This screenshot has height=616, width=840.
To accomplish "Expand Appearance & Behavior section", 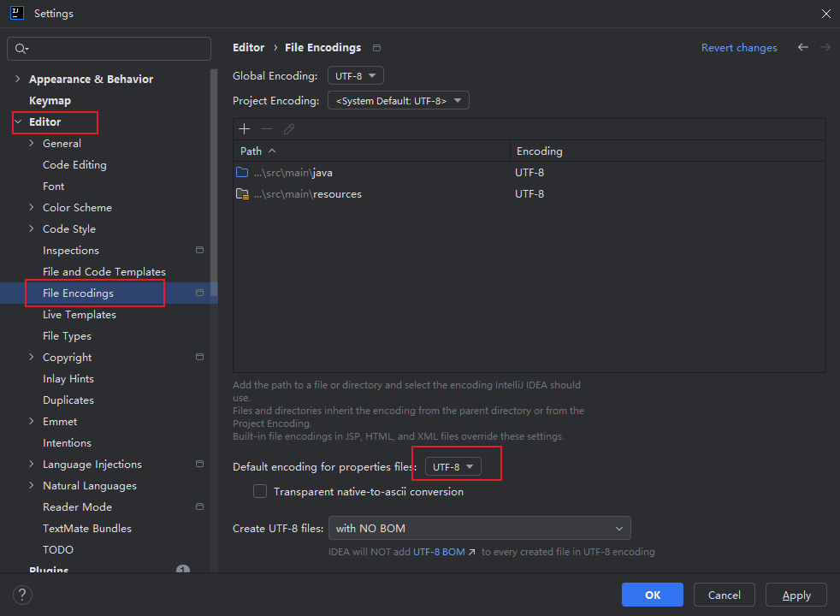I will pos(18,79).
